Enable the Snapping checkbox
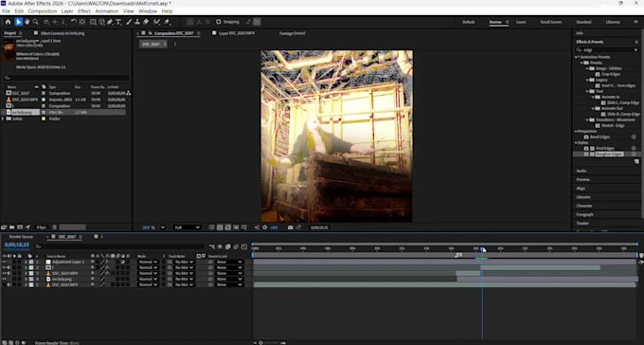 (x=219, y=22)
